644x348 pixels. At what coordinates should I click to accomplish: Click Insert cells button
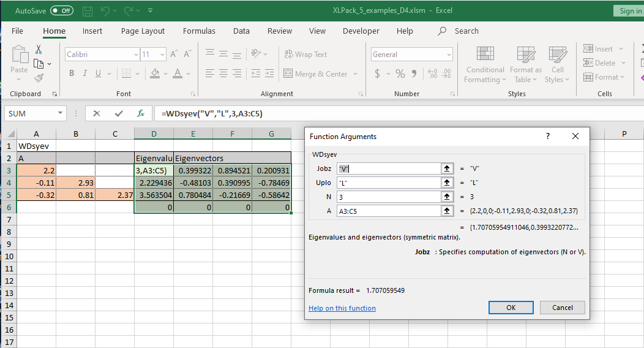tap(599, 49)
